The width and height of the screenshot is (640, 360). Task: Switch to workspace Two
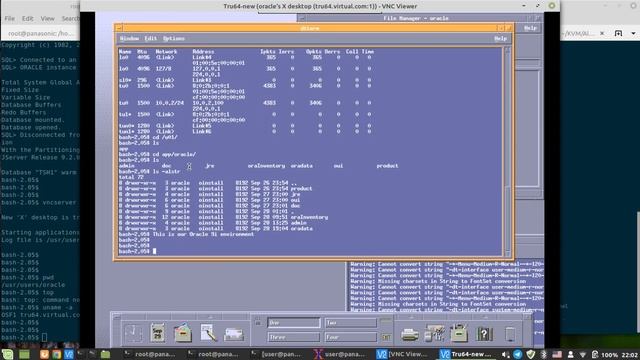(351, 323)
